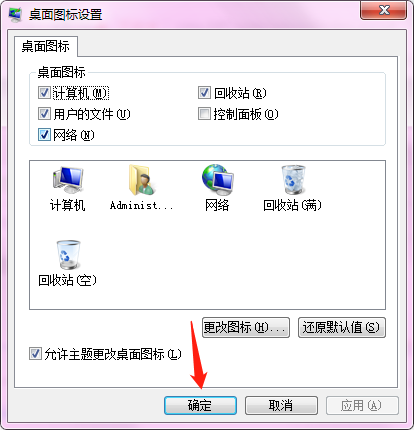
Task: Click the dialog's title bar monitor icon
Action: click(x=15, y=14)
